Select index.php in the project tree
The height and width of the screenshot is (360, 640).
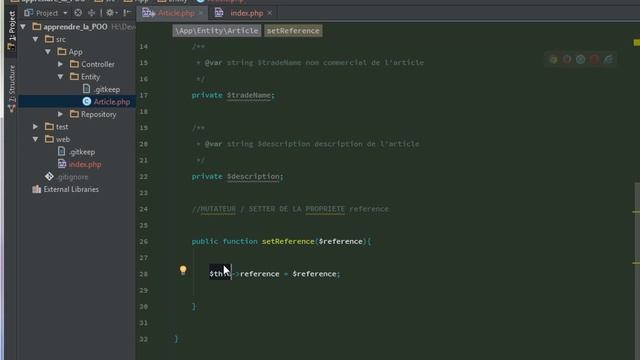coord(85,164)
